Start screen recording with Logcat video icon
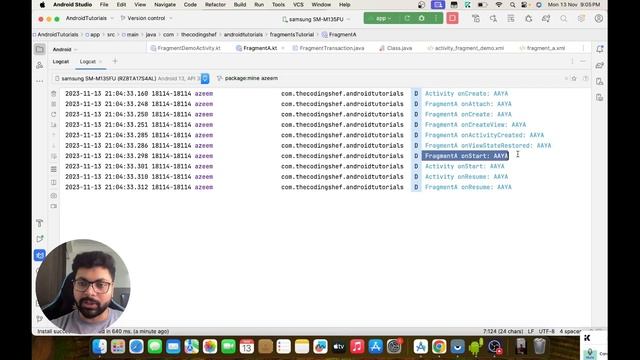Viewport: 640px width, 360px height. click(x=53, y=206)
